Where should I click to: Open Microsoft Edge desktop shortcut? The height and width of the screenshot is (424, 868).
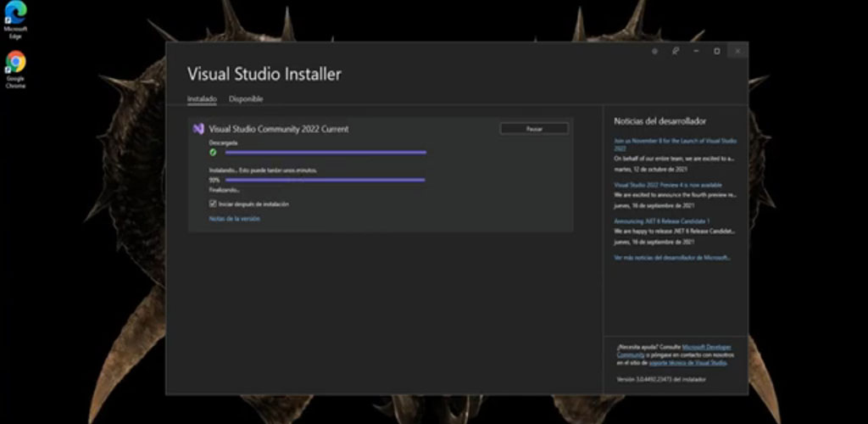click(x=15, y=19)
